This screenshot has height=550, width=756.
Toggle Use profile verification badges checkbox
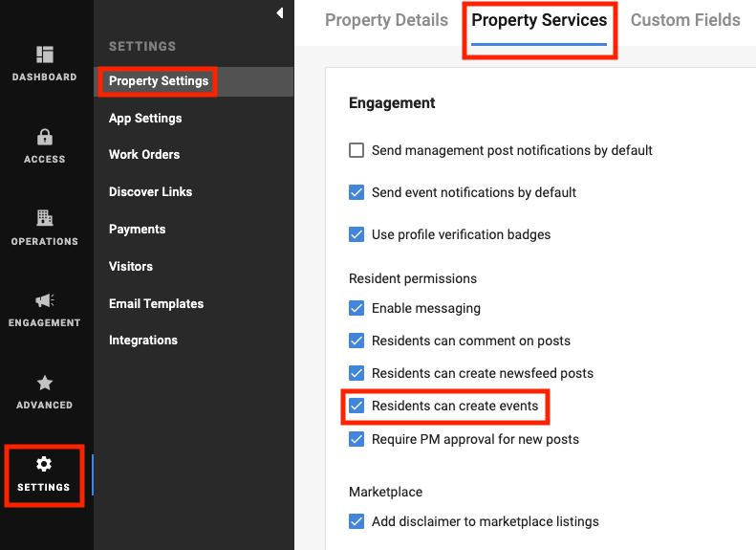tap(356, 234)
